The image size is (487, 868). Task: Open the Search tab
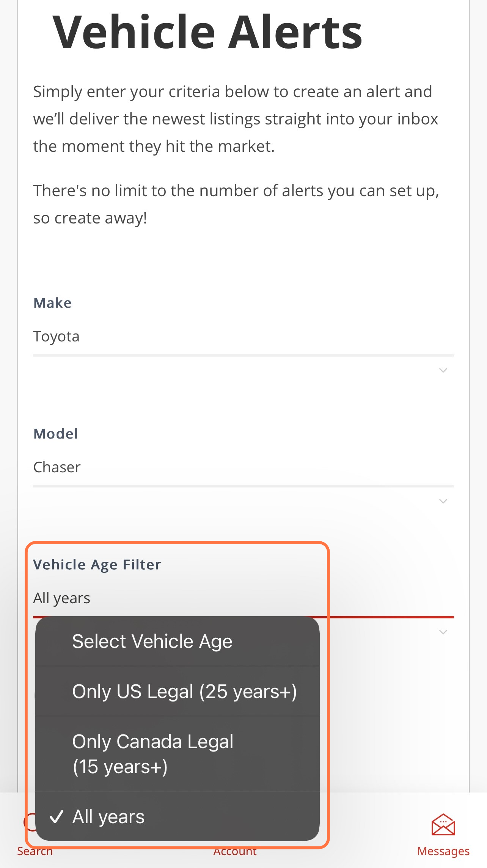tap(35, 851)
